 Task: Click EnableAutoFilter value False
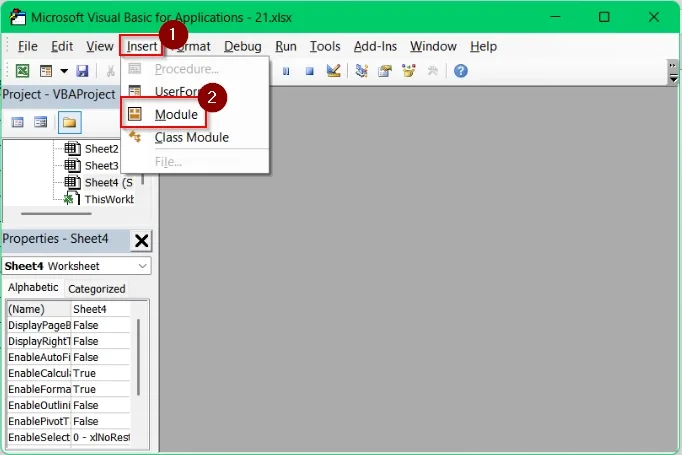pos(100,358)
